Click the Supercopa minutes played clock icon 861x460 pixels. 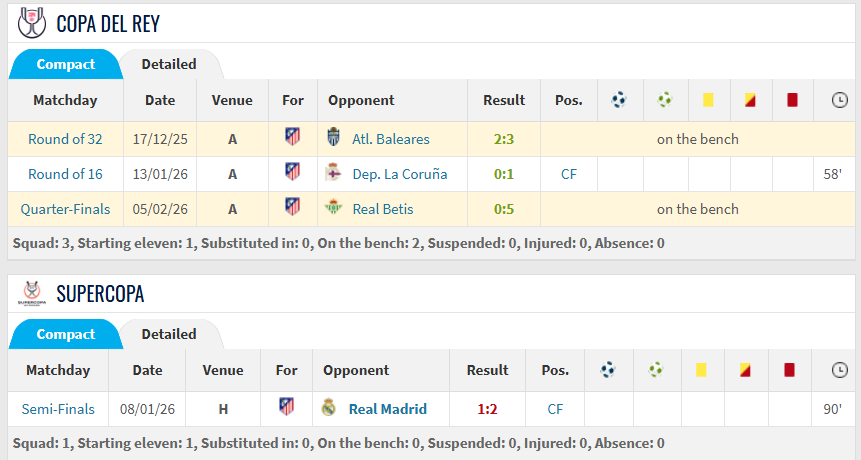[x=838, y=370]
